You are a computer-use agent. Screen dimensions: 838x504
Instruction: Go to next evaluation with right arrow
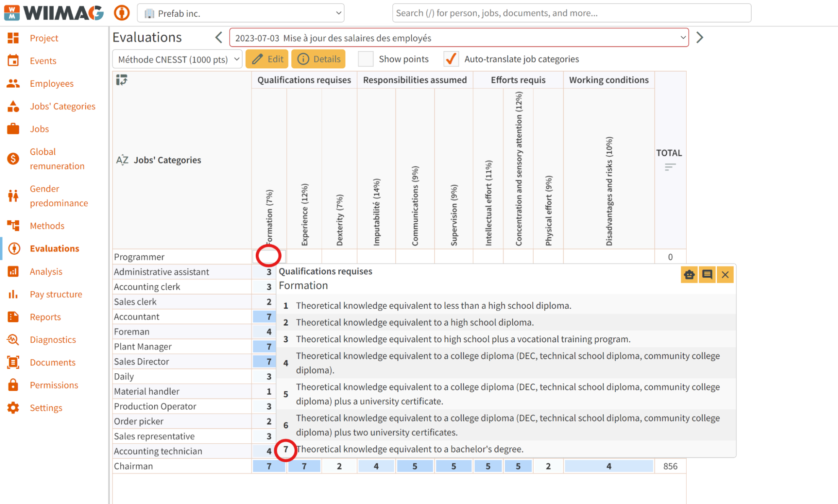tap(700, 38)
